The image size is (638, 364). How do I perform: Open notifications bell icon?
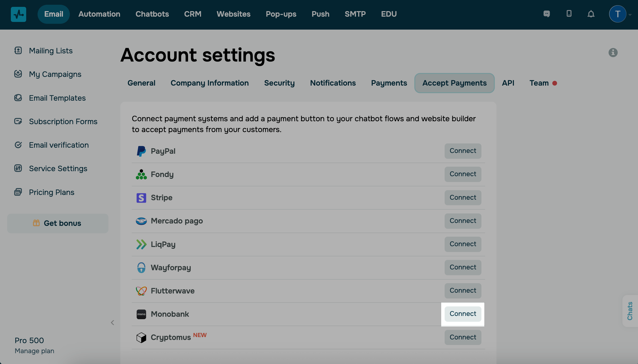591,14
